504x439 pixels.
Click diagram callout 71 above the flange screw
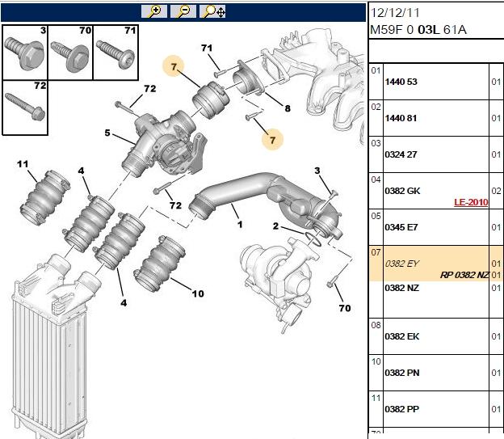coord(207,49)
